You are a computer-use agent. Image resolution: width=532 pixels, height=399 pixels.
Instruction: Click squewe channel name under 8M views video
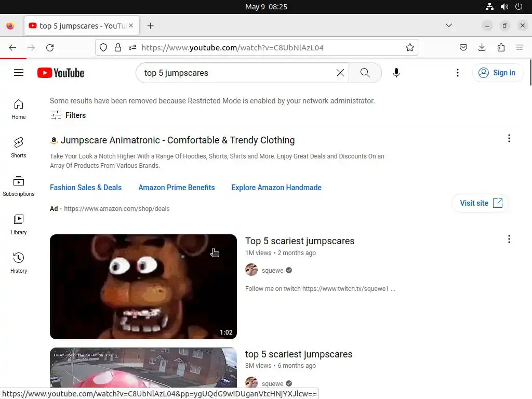click(272, 384)
